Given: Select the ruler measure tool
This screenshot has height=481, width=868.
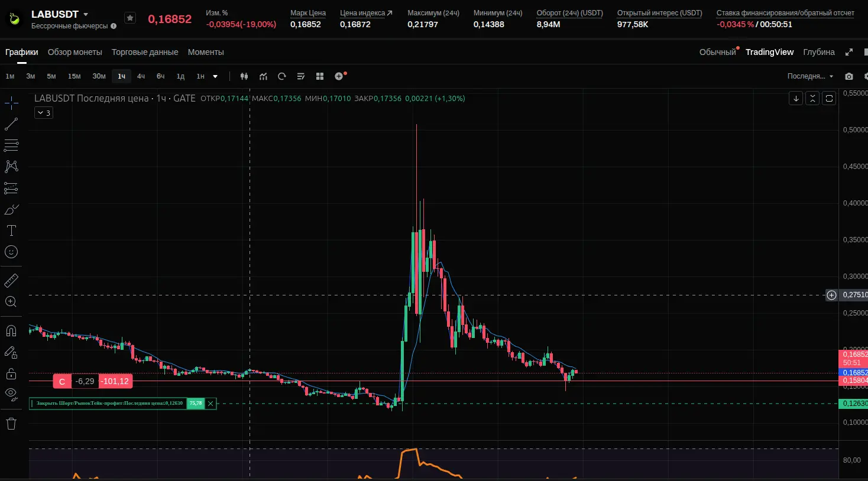Looking at the screenshot, I should (x=11, y=280).
